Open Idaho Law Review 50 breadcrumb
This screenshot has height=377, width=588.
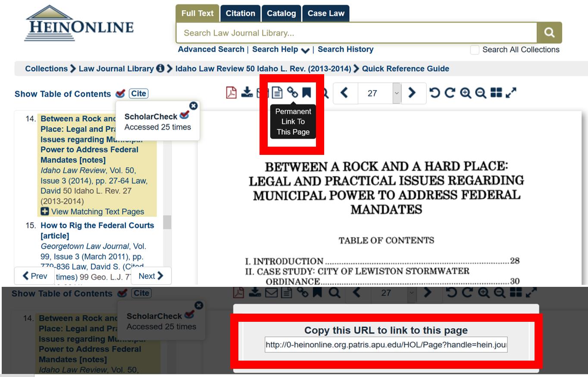point(263,69)
